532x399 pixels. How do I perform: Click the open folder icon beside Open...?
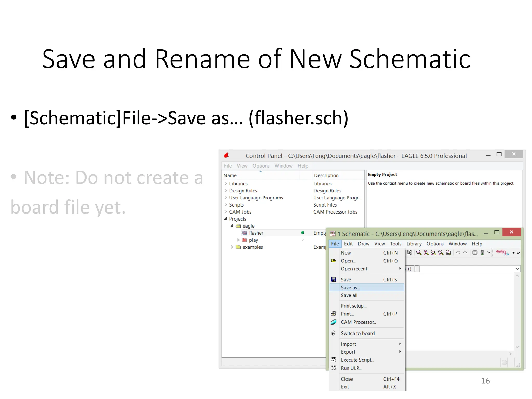334,261
